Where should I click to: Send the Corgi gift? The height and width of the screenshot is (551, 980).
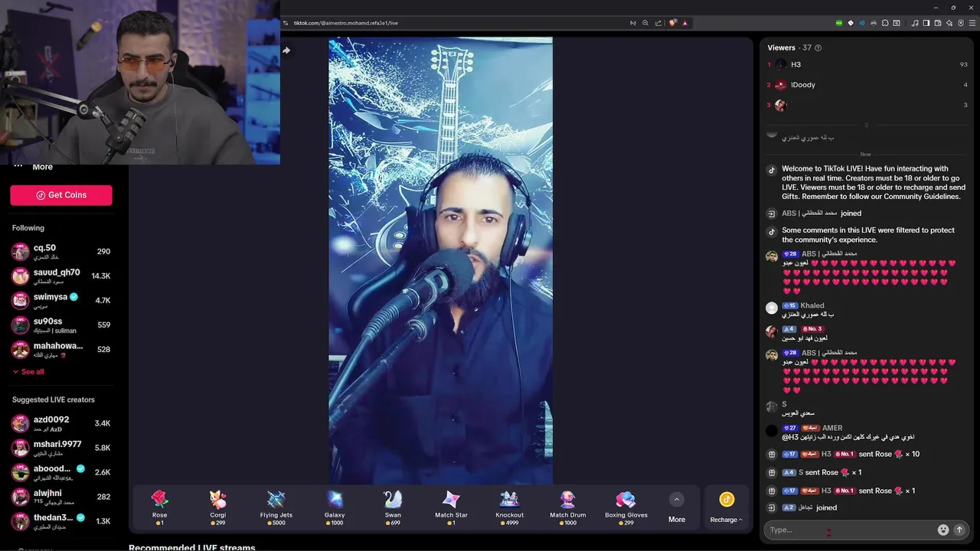click(x=217, y=508)
